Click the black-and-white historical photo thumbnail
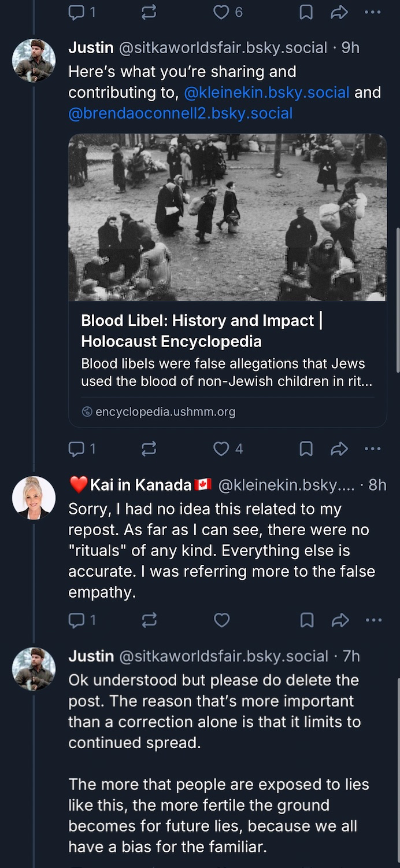 click(x=227, y=217)
